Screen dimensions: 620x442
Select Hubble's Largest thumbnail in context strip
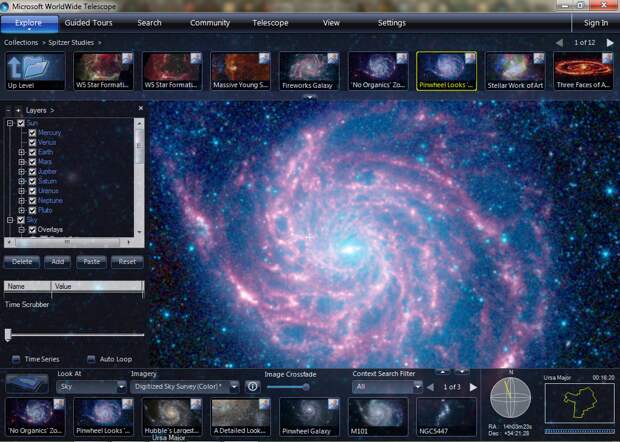pos(172,417)
